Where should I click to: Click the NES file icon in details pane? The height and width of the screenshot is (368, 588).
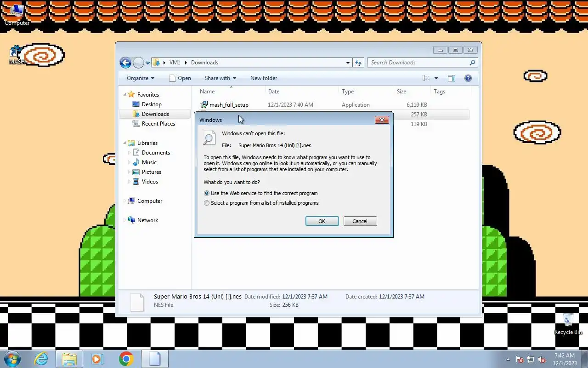click(x=137, y=302)
